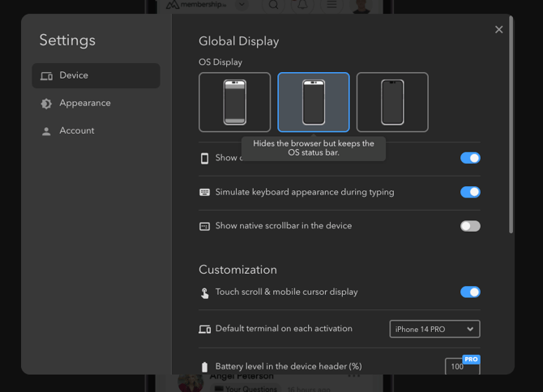The height and width of the screenshot is (392, 543).
Task: Click the 'Global Display' heading
Action: pos(238,41)
